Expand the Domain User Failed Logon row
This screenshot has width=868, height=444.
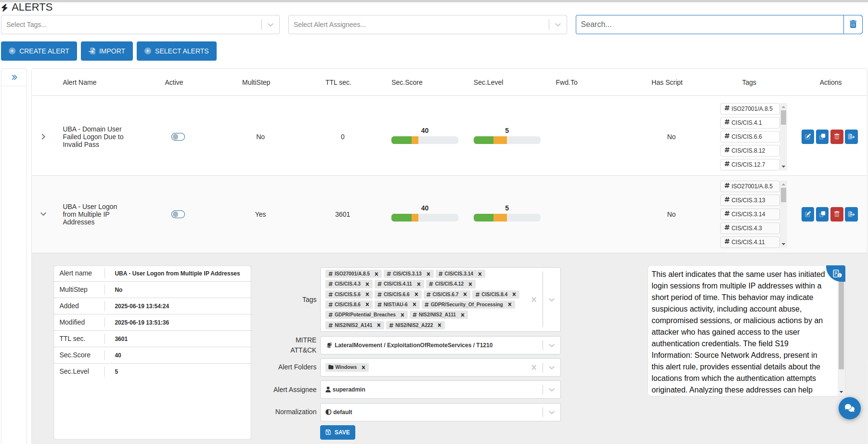[x=43, y=137]
